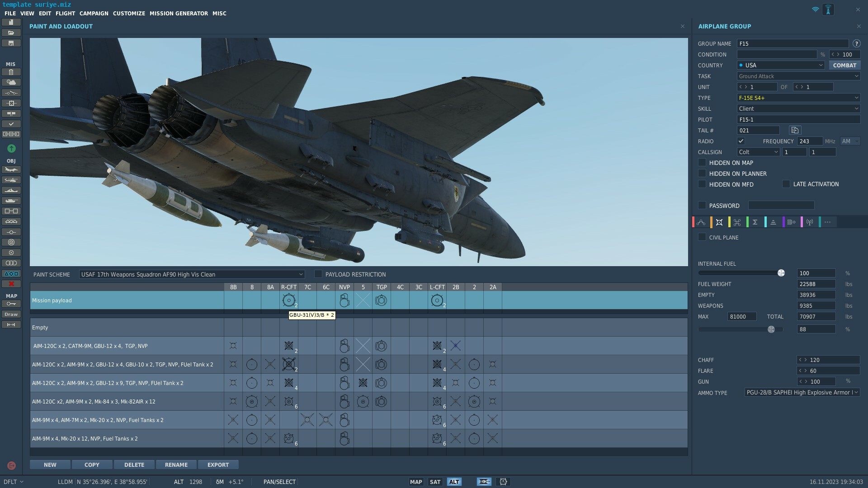Viewport: 868px width, 488px height.
Task: Click the tail number copy icon
Action: pos(795,131)
